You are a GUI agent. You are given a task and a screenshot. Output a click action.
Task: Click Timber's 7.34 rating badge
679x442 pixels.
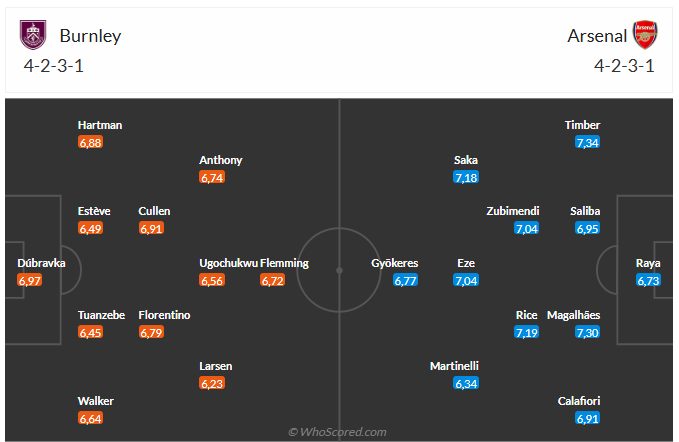pyautogui.click(x=587, y=143)
